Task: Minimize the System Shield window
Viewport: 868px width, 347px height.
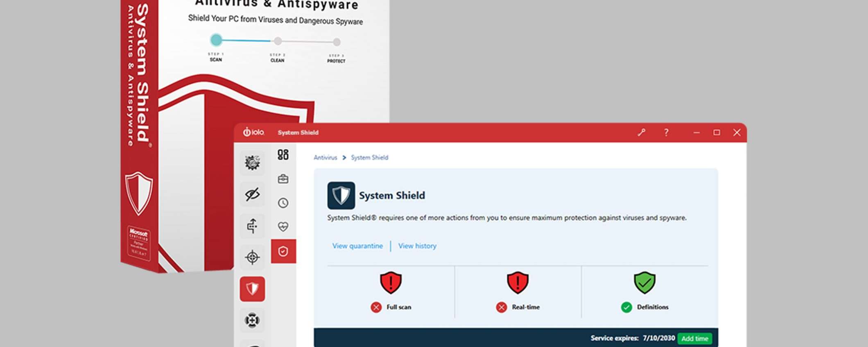Action: (x=696, y=133)
